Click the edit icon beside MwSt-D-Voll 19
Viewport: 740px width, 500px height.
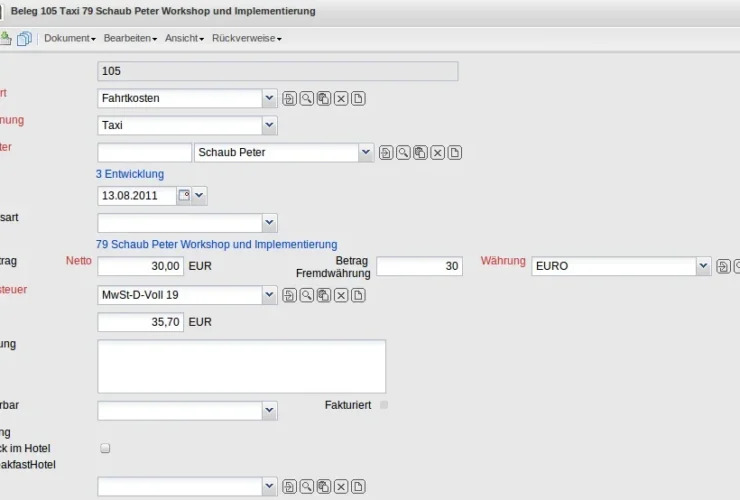click(x=289, y=296)
